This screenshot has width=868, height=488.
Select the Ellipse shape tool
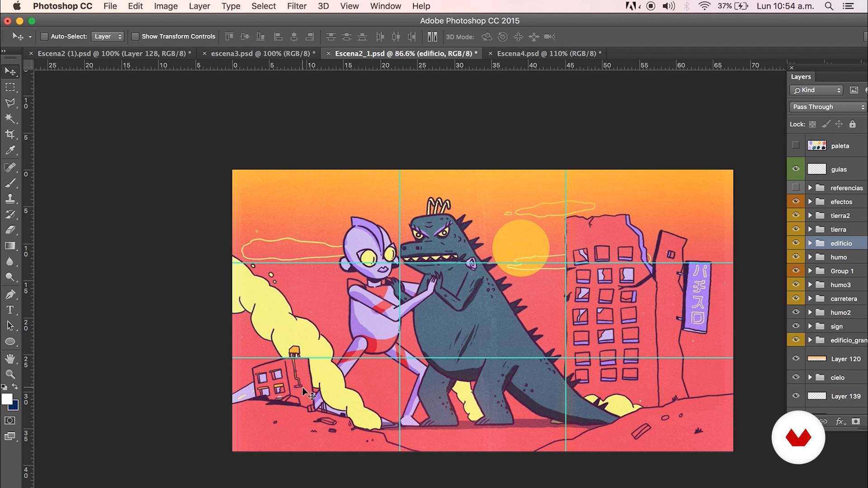tap(10, 342)
